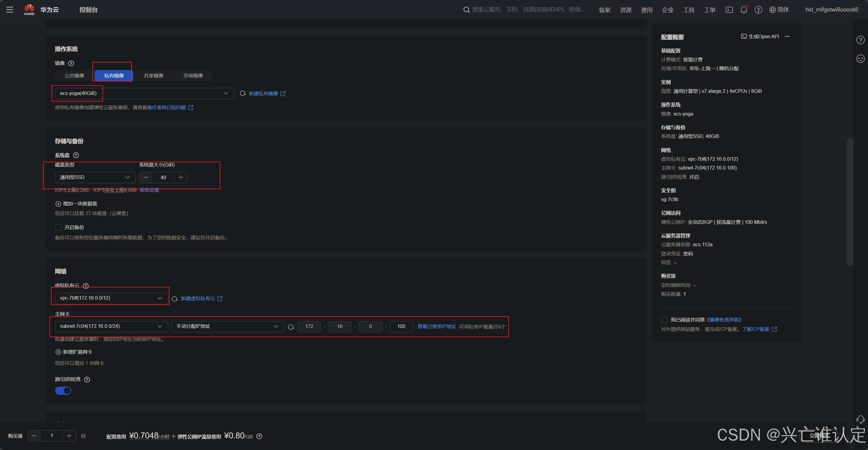
Task: Select the 私有镜像 tab
Action: click(114, 76)
